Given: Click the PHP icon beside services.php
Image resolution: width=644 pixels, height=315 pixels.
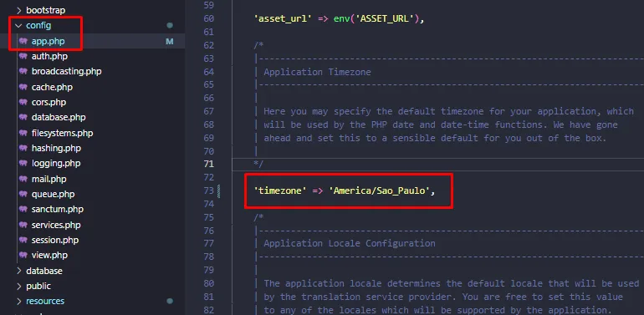Looking at the screenshot, I should pyautogui.click(x=23, y=225).
